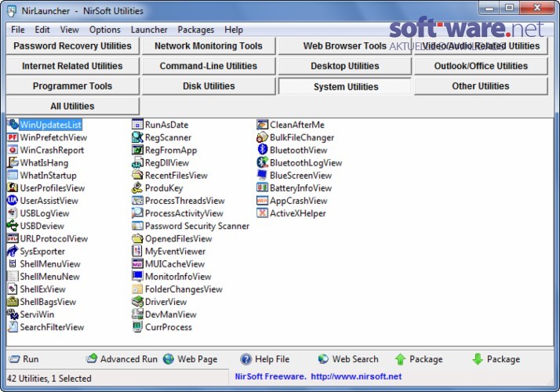Open the Help File
The image size is (560, 392).
tap(264, 359)
